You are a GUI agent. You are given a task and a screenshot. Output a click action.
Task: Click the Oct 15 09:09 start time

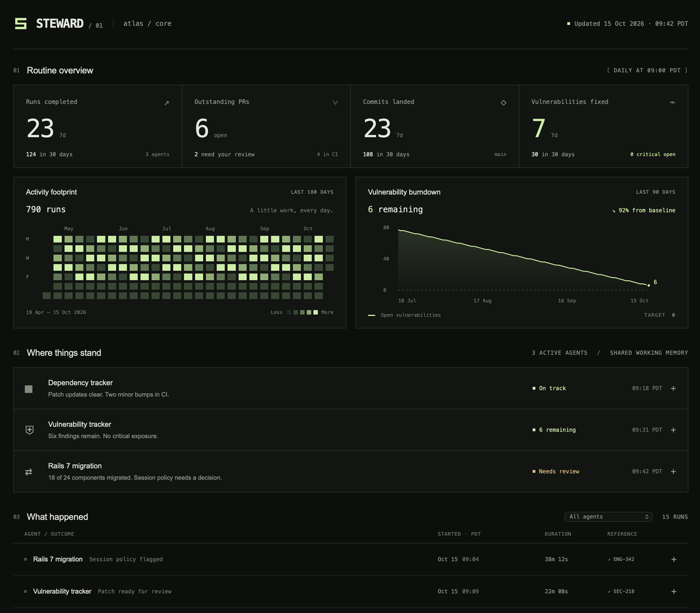tap(458, 591)
